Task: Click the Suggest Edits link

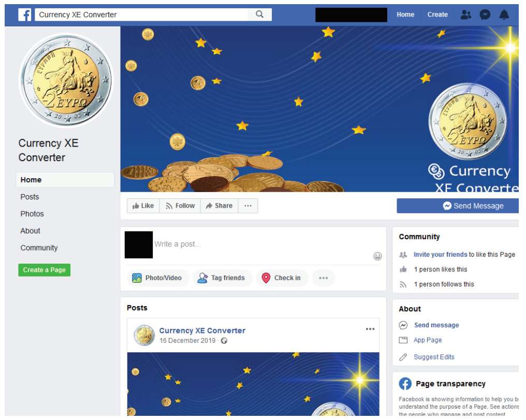Action: pyautogui.click(x=434, y=357)
